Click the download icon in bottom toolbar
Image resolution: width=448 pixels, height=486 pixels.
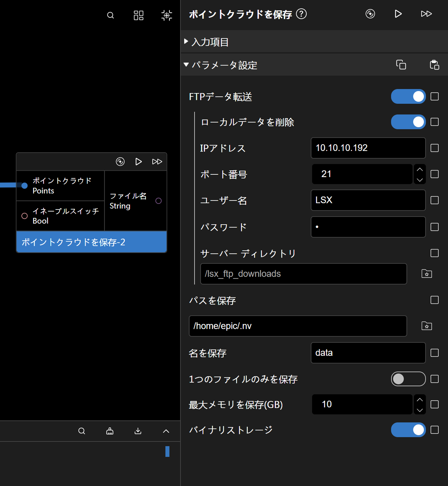tap(138, 431)
